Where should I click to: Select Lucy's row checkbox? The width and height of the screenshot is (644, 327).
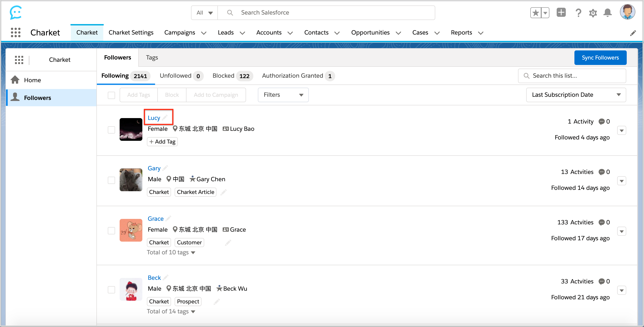[111, 130]
